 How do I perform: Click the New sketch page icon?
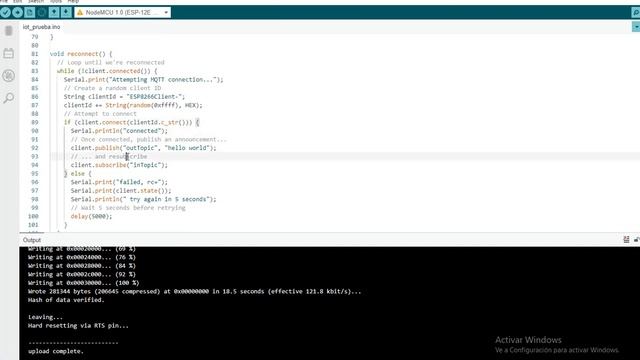pos(30,12)
